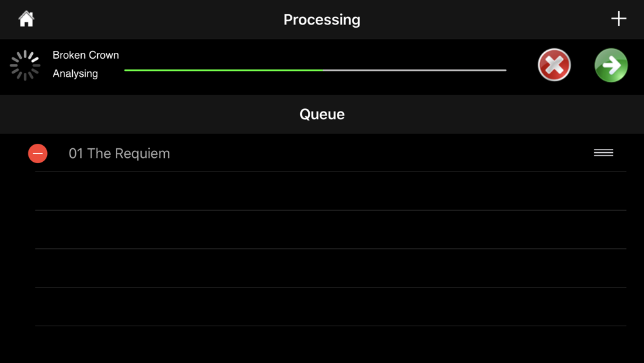Screen dimensions: 644x363
Task: Grab the reorder handle for The Requiem
Action: coord(603,153)
